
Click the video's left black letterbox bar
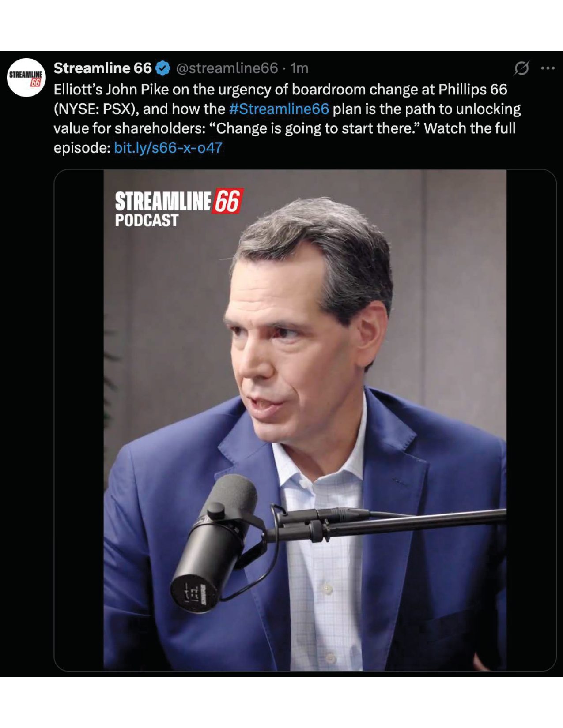pyautogui.click(x=79, y=420)
